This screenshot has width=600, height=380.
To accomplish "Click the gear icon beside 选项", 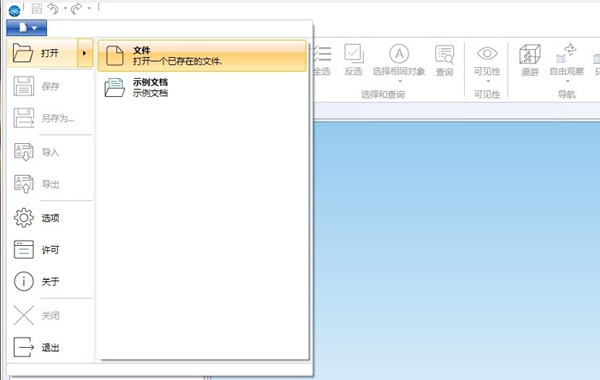I will coord(24,218).
